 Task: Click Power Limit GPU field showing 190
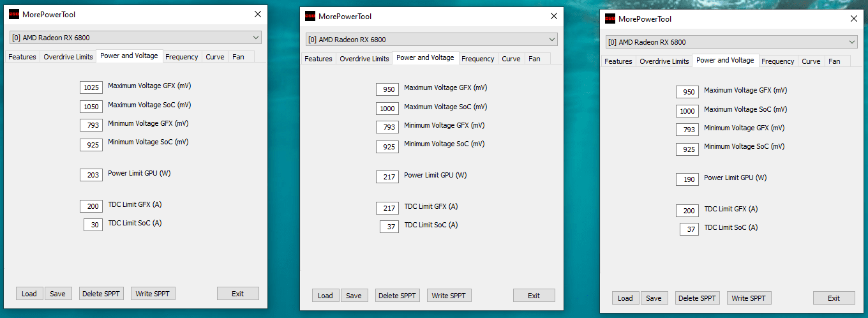[687, 179]
